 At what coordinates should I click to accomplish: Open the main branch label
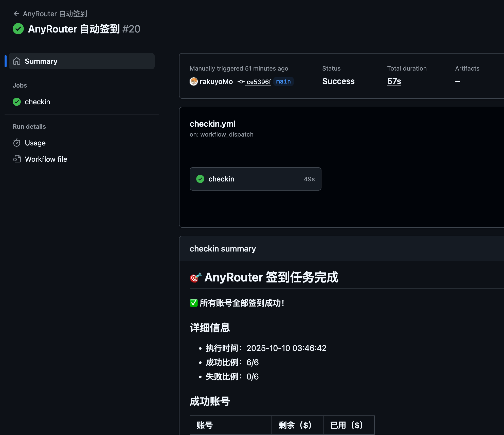[x=283, y=81]
